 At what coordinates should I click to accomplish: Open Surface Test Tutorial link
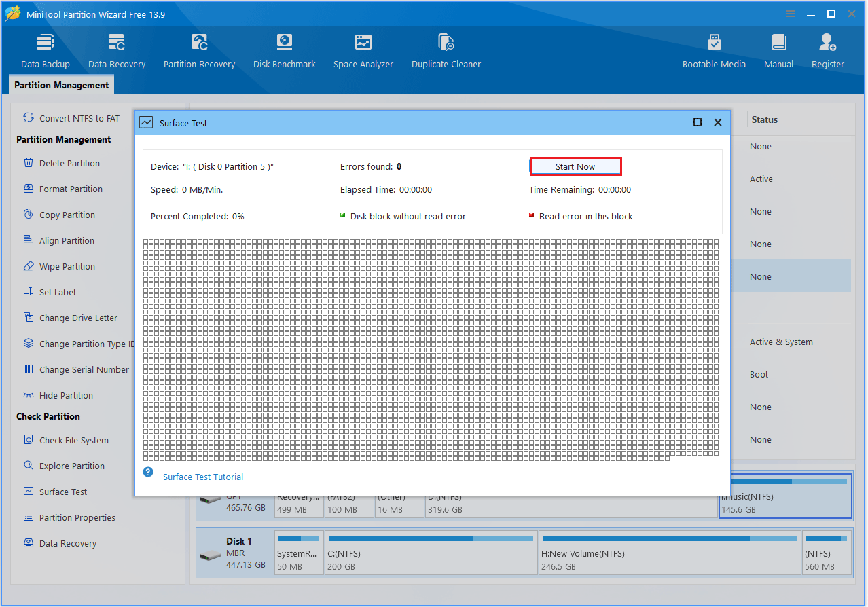pos(203,477)
